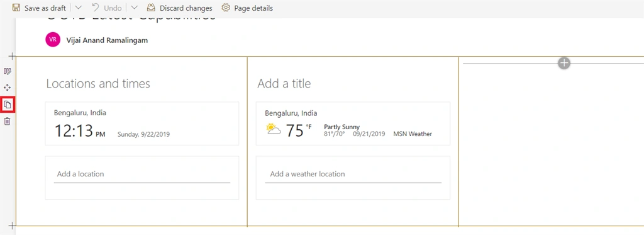Click the Page details gear icon

[x=226, y=8]
